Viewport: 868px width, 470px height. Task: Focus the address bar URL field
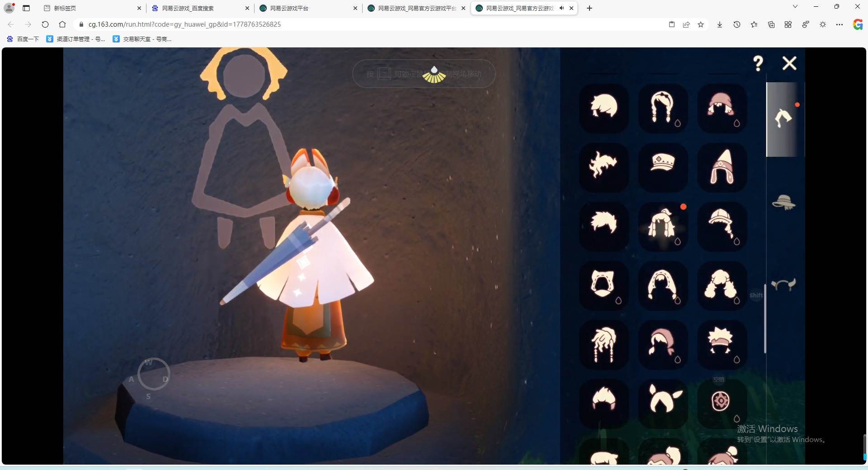pos(371,24)
